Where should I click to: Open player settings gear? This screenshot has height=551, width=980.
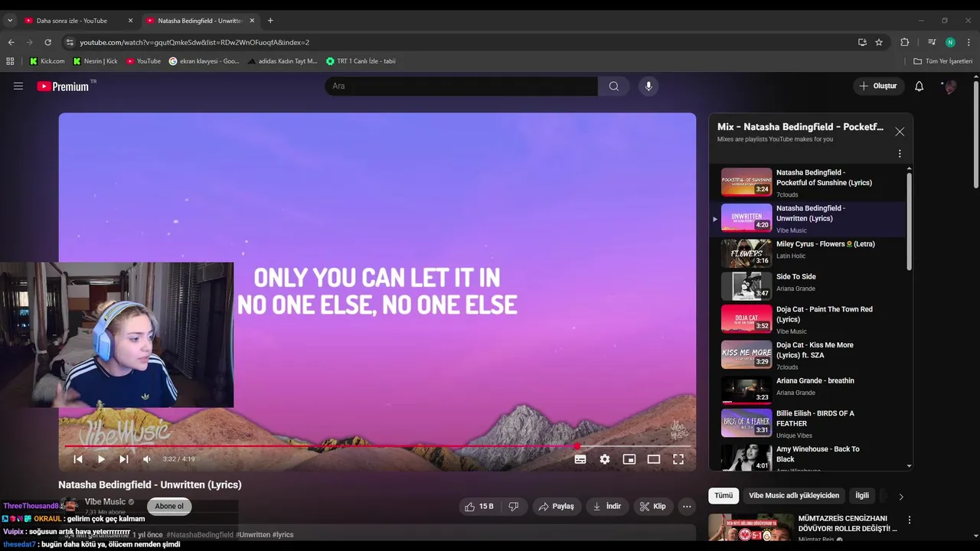click(x=605, y=459)
